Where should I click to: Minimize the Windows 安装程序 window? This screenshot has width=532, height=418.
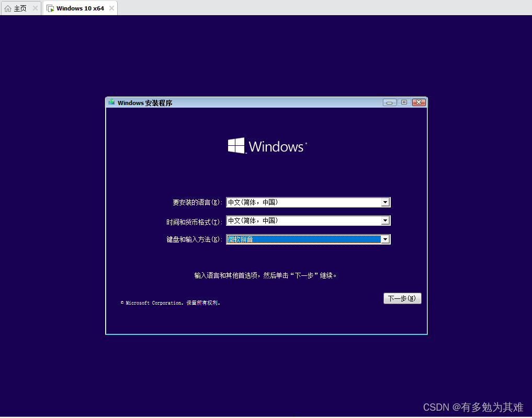(390, 102)
